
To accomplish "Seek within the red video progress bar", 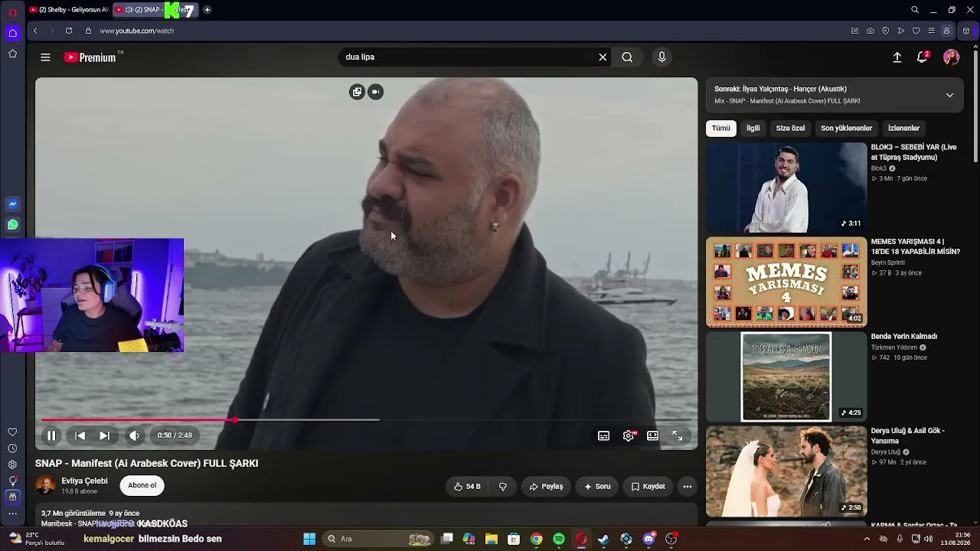I will pos(366,419).
